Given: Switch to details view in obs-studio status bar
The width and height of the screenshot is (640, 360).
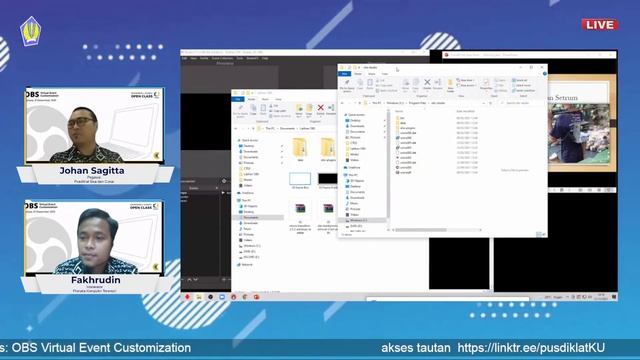Looking at the screenshot, I should (539, 234).
